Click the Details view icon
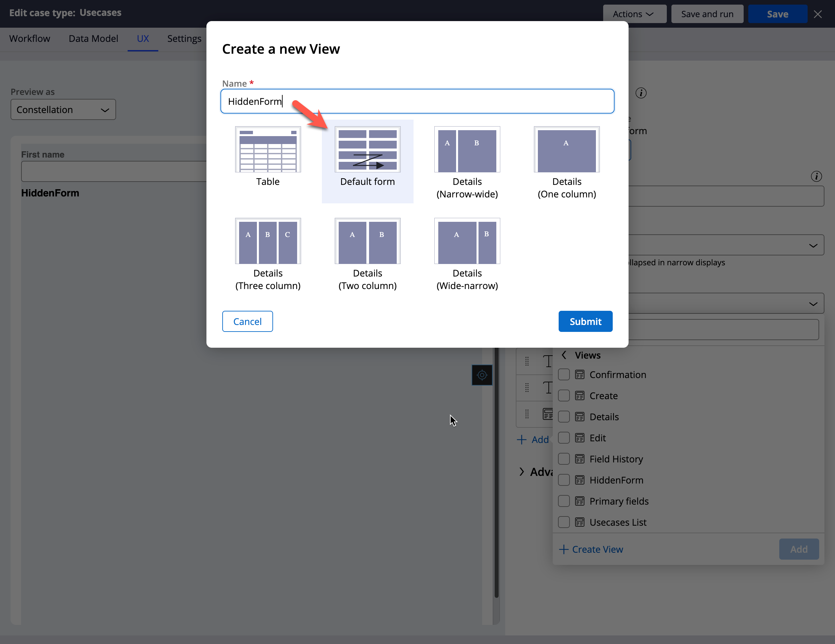 [x=580, y=417]
